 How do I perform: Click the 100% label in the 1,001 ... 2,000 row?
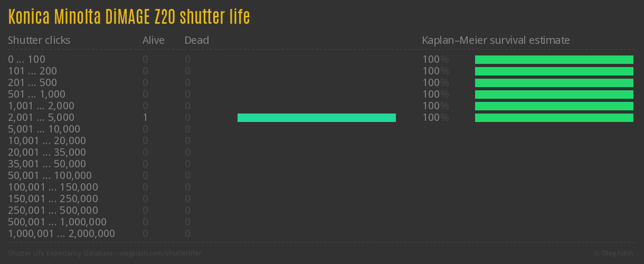click(435, 106)
